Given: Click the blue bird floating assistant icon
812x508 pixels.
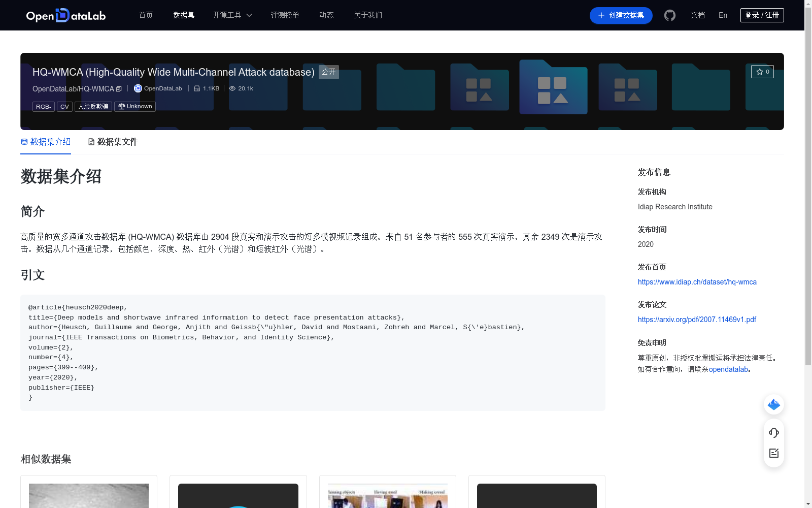Looking at the screenshot, I should [x=774, y=404].
